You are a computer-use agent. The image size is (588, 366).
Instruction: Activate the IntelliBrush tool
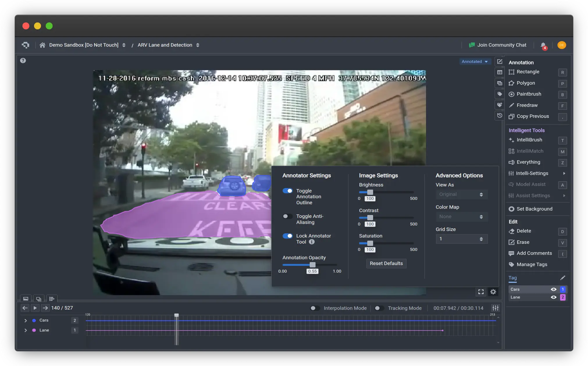(x=529, y=140)
